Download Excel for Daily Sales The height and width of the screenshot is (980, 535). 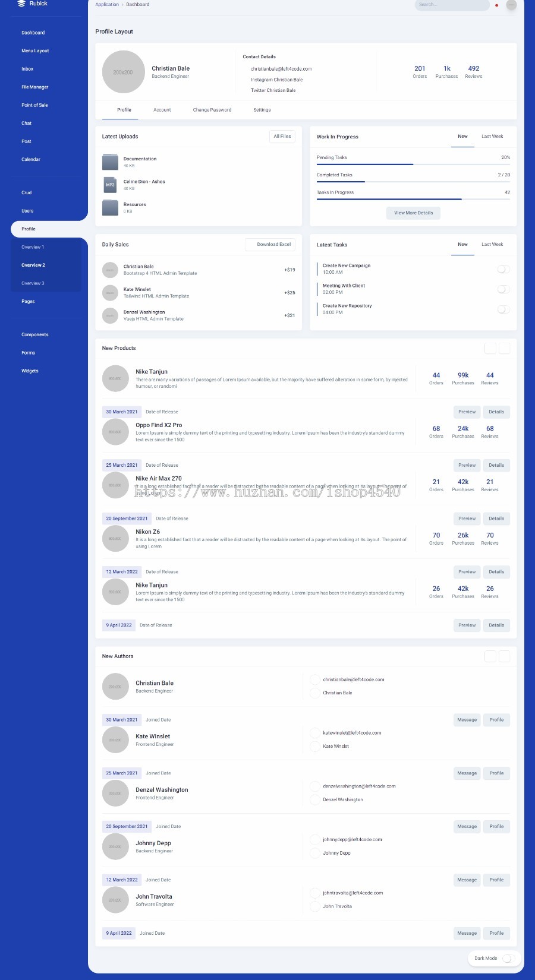pyautogui.click(x=270, y=245)
